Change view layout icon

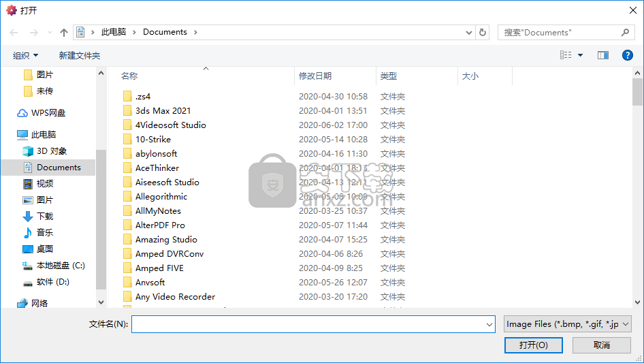coord(566,55)
